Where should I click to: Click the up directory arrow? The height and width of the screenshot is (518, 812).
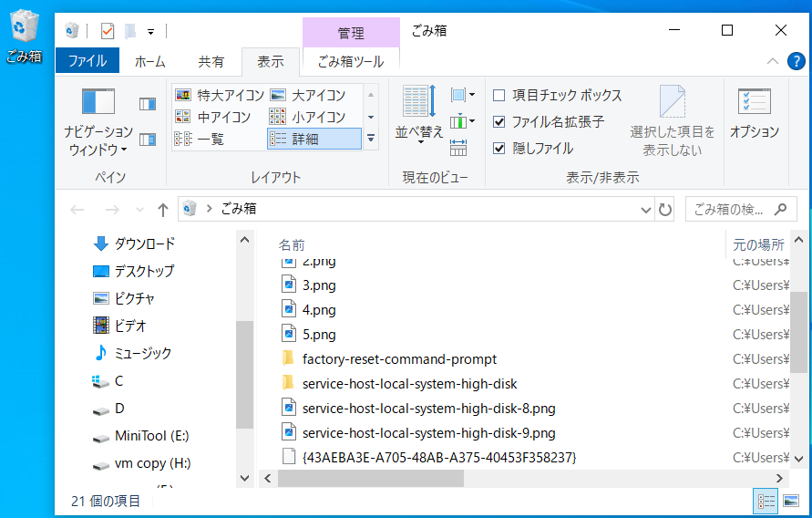162,210
